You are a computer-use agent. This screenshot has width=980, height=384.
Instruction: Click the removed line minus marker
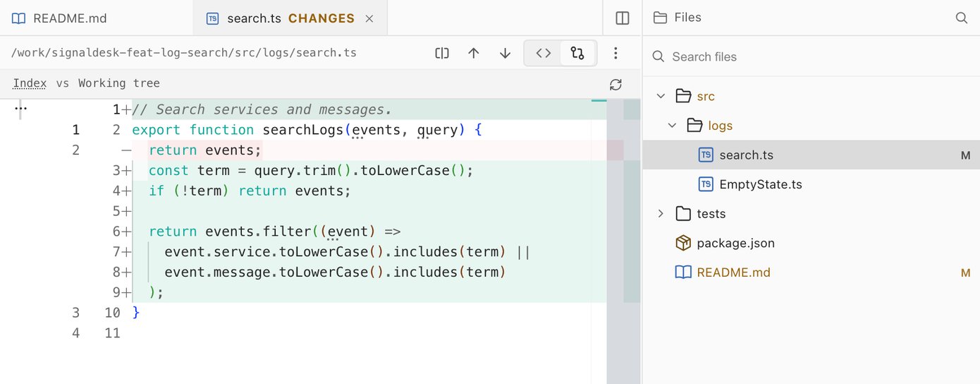coord(125,150)
